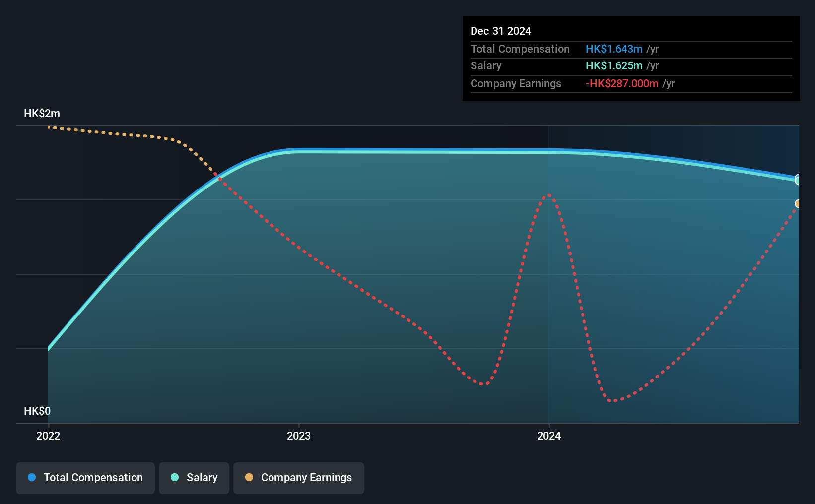Click the Company Earnings tooltip row label
The image size is (815, 504).
coord(516,83)
